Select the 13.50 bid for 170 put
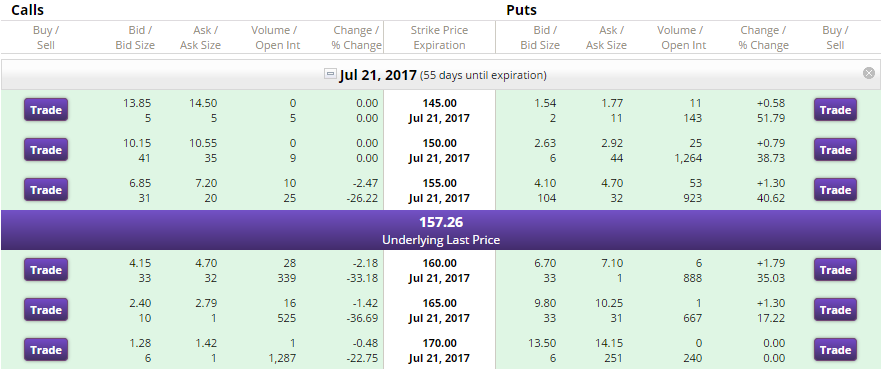 pyautogui.click(x=543, y=343)
